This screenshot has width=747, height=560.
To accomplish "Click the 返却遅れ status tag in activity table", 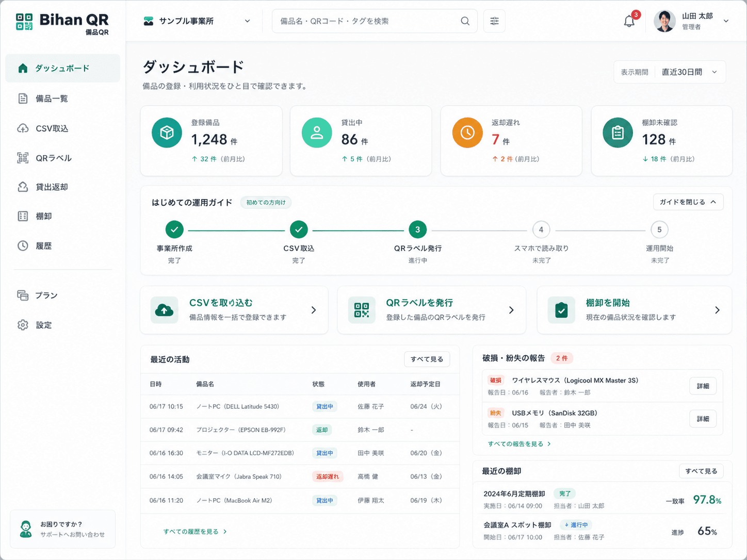I will pyautogui.click(x=328, y=477).
